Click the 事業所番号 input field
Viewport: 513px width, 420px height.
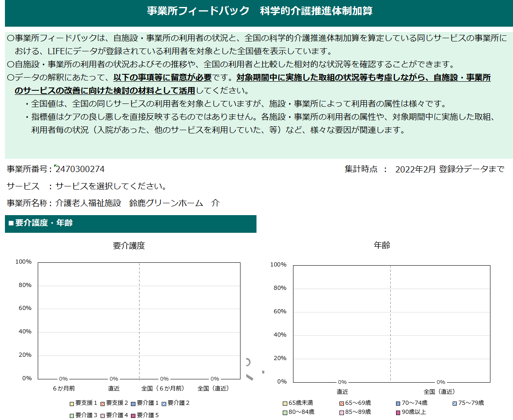pyautogui.click(x=82, y=168)
